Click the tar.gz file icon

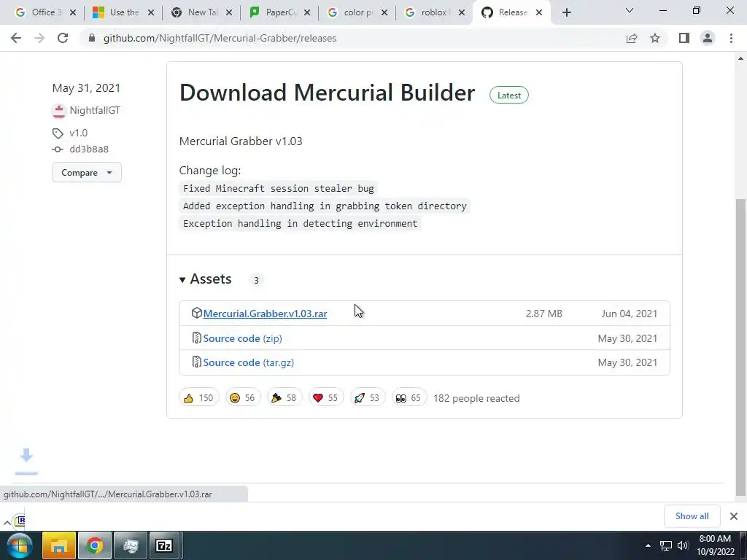click(x=196, y=362)
